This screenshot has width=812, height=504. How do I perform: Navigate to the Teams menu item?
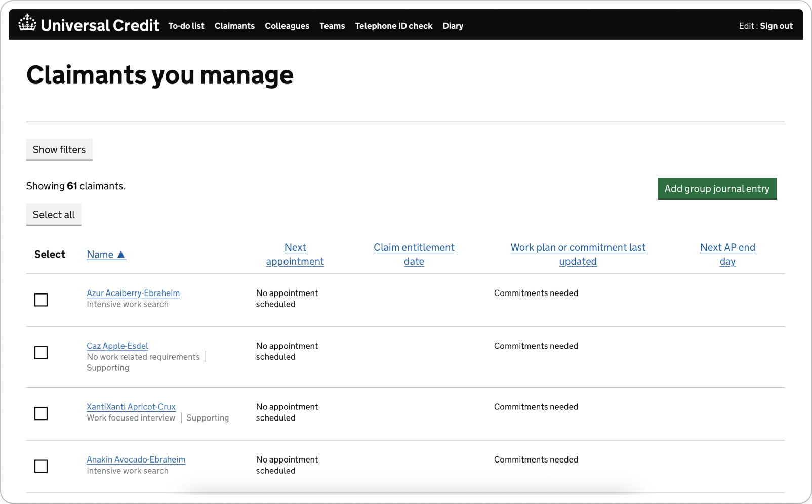pyautogui.click(x=332, y=26)
